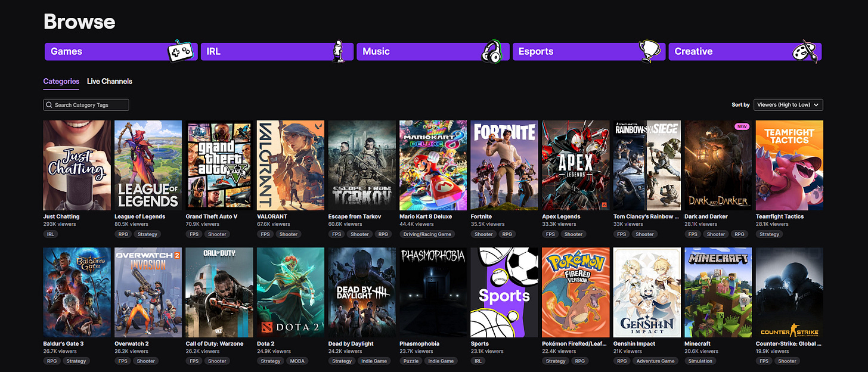
Task: Click the MOBA tag under Dota 2
Action: 297,361
